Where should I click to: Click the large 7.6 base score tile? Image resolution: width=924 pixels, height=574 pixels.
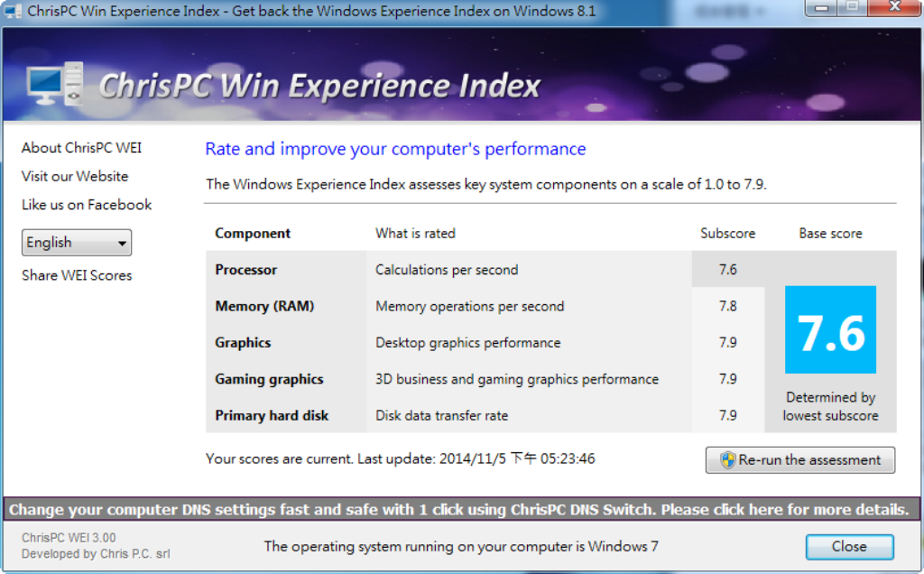coord(830,329)
